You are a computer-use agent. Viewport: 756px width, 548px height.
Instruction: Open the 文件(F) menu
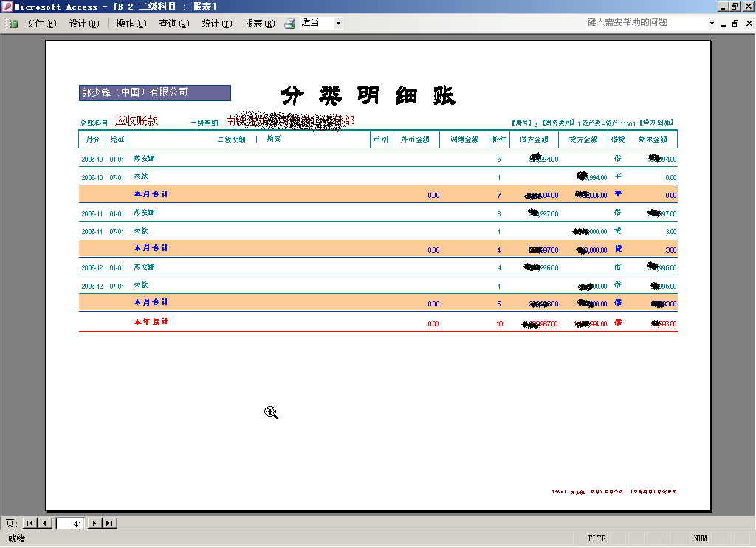[x=41, y=24]
